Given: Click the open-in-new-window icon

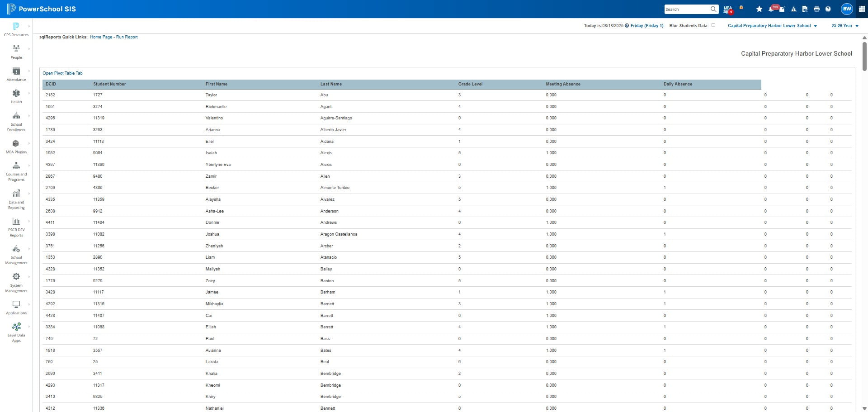Looking at the screenshot, I should 782,9.
